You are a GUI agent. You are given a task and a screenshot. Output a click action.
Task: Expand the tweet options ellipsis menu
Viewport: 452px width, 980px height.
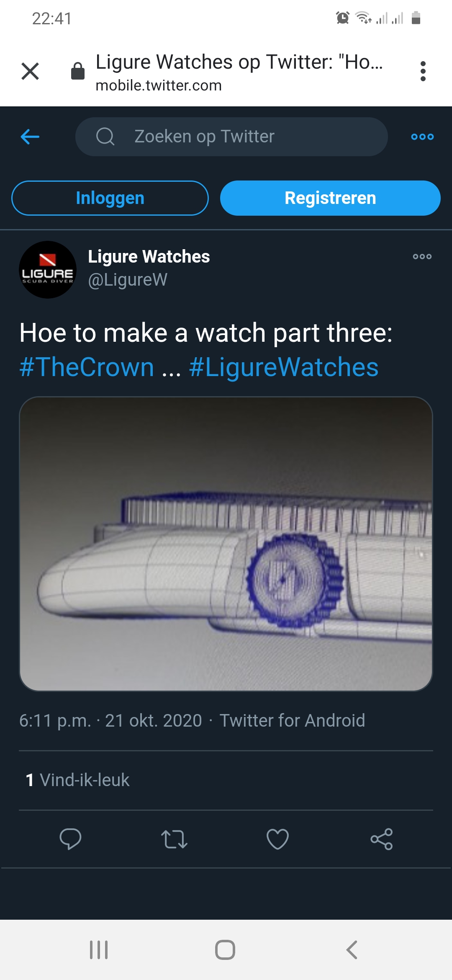[422, 256]
